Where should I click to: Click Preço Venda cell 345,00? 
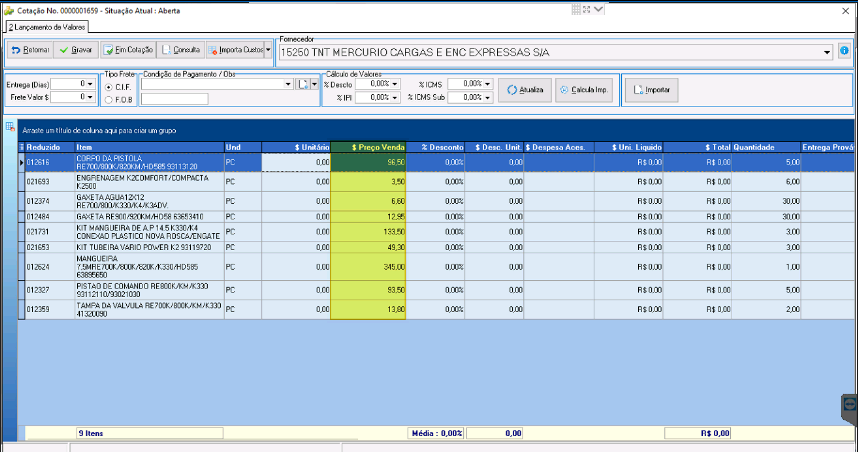[x=368, y=267]
